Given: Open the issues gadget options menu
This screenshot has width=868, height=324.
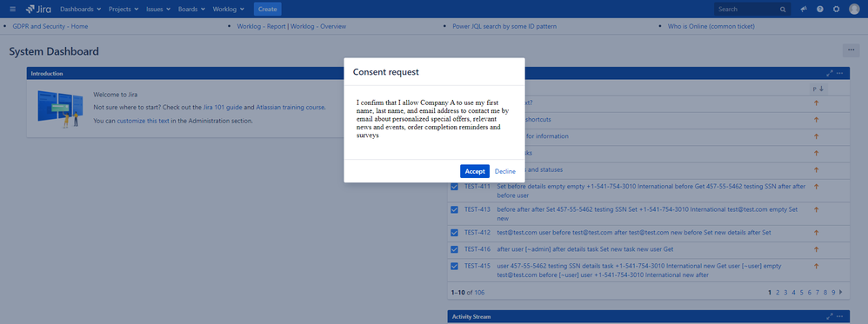Looking at the screenshot, I should coord(840,73).
